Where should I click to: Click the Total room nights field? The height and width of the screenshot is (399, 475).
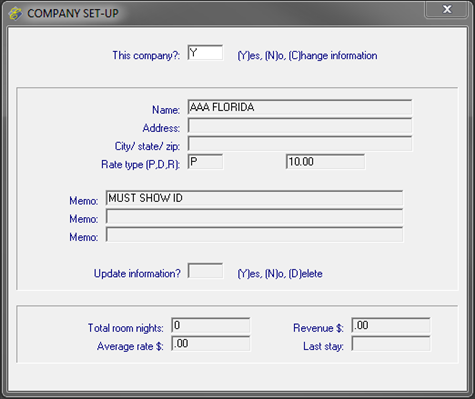pos(211,325)
